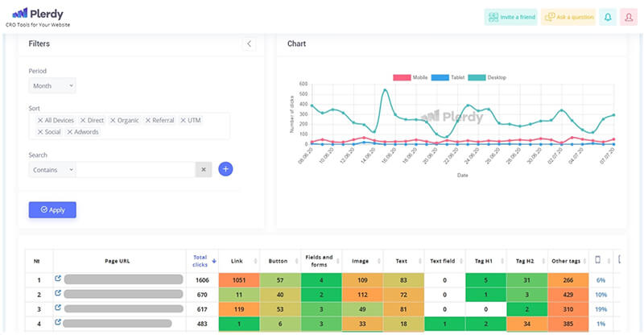Add search condition with plus icon
Image resolution: width=644 pixels, height=335 pixels.
225,169
